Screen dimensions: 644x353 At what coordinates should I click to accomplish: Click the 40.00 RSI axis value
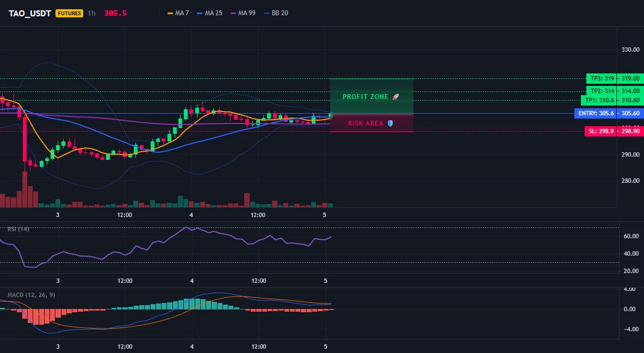click(x=631, y=253)
